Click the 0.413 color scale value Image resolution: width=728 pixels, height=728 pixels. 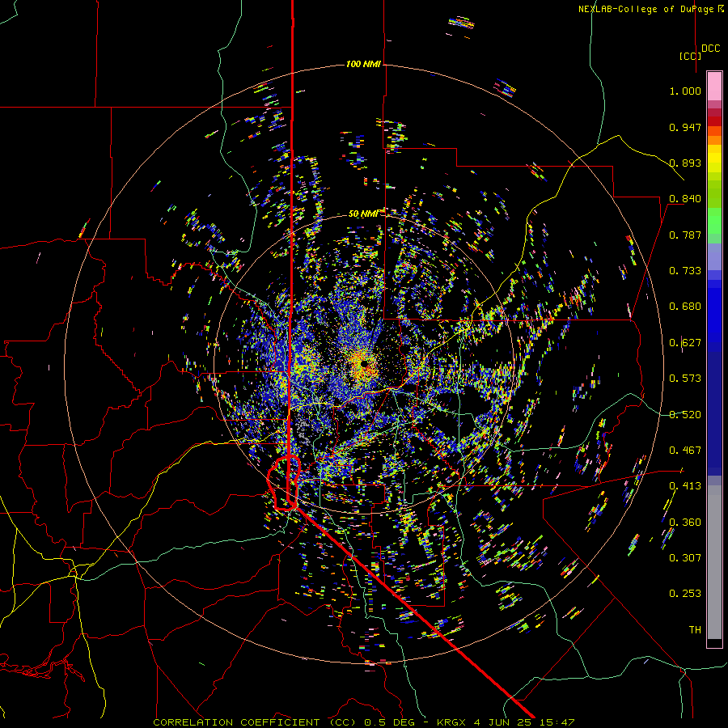685,486
